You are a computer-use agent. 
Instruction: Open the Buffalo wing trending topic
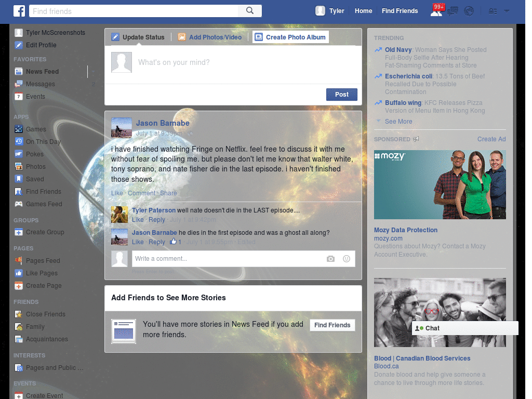point(403,103)
